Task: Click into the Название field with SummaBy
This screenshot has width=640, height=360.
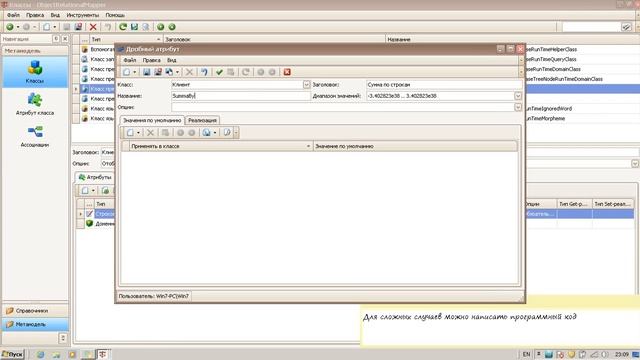Action: coord(241,96)
